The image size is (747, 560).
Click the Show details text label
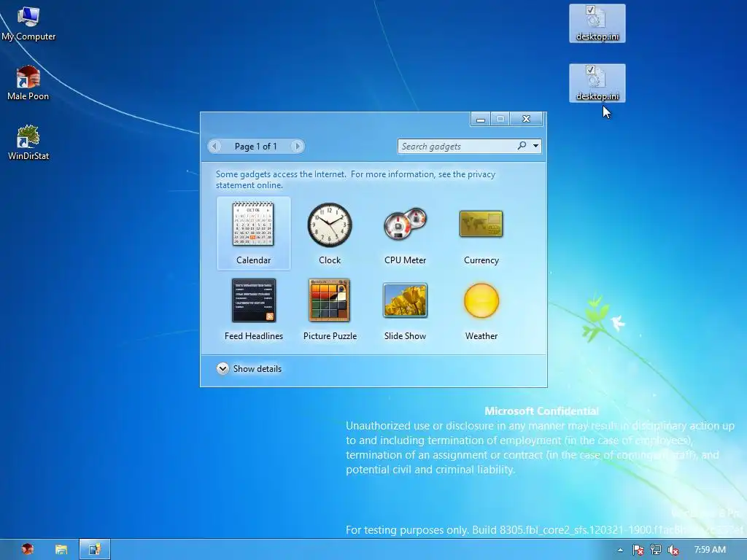[x=258, y=368]
